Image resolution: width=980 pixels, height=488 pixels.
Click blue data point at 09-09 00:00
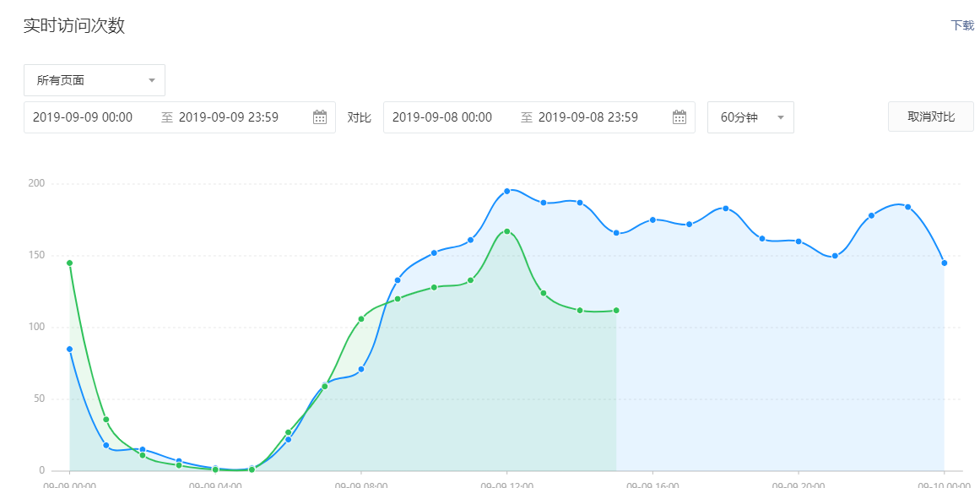69,349
